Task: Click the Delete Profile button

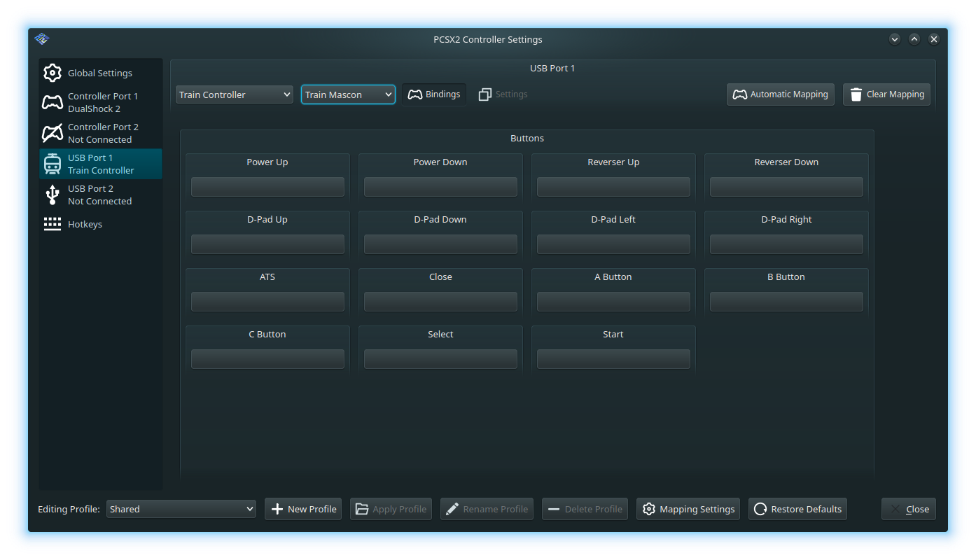Action: [x=585, y=509]
